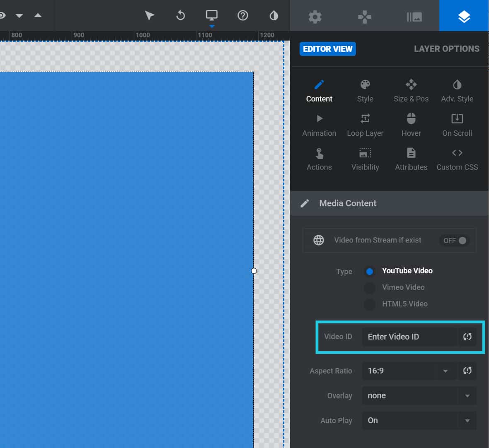Select the On Scroll options
Viewport: 489px width, 448px height.
tap(457, 123)
